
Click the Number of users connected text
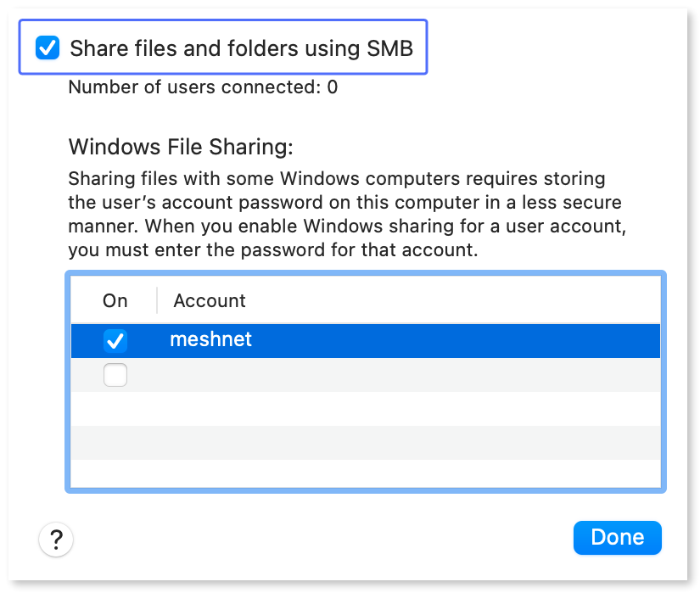[202, 87]
